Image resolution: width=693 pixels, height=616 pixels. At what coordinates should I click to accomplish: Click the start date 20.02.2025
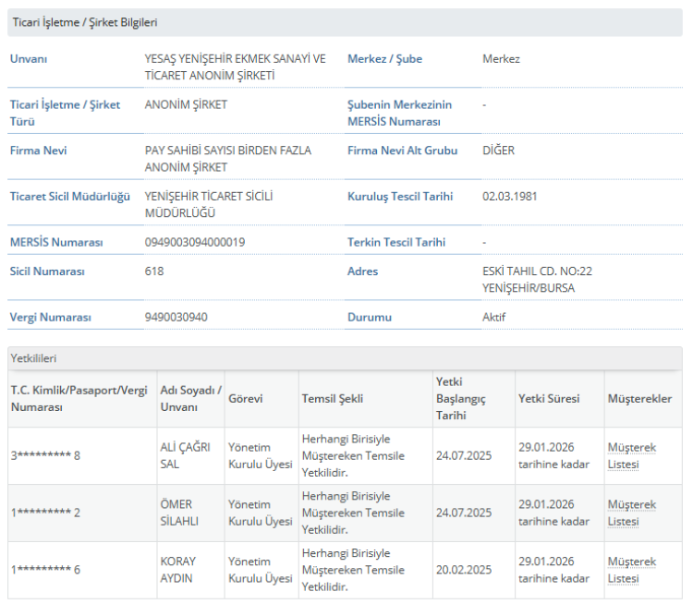(463, 570)
